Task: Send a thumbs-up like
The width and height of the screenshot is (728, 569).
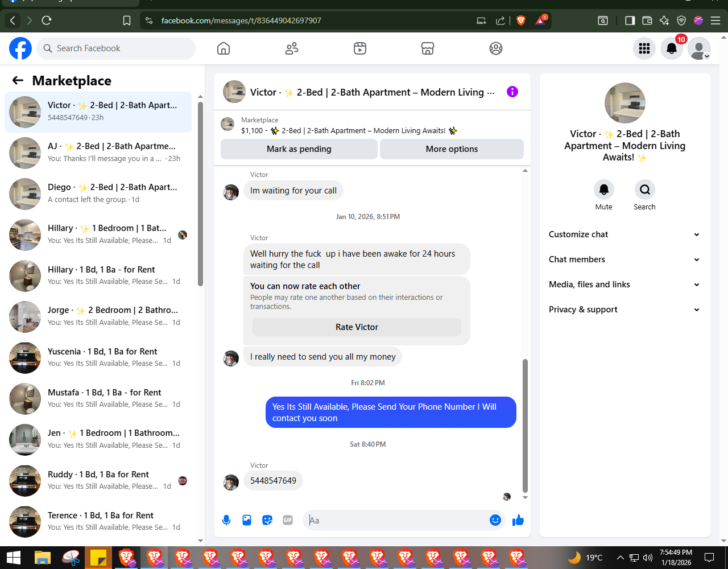Action: pos(518,520)
